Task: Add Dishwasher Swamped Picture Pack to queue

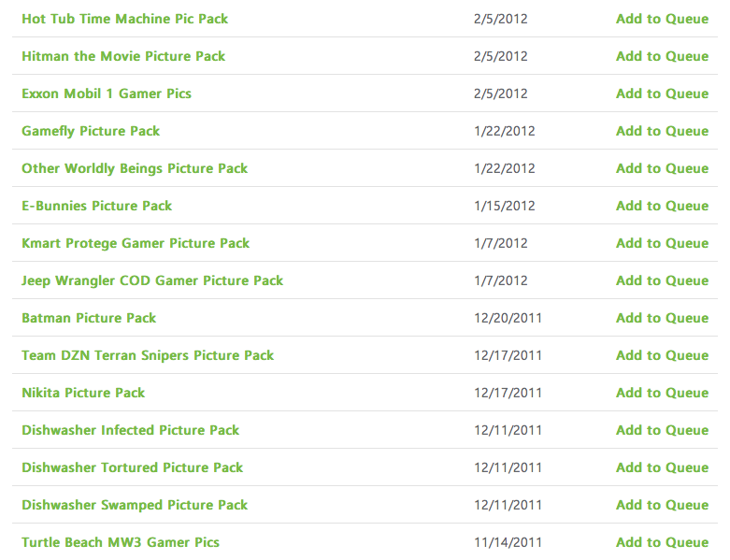Action: (x=662, y=505)
